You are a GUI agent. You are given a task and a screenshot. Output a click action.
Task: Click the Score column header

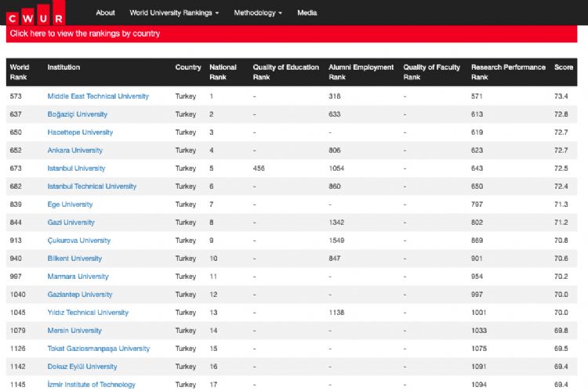click(564, 67)
